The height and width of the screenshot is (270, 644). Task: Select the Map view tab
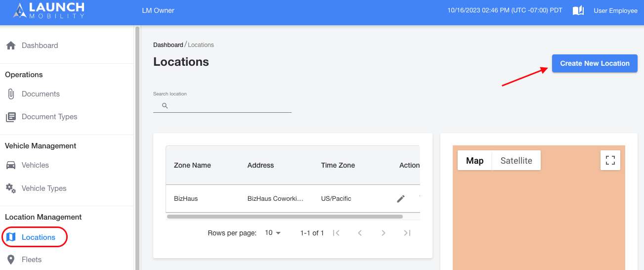pos(474,161)
